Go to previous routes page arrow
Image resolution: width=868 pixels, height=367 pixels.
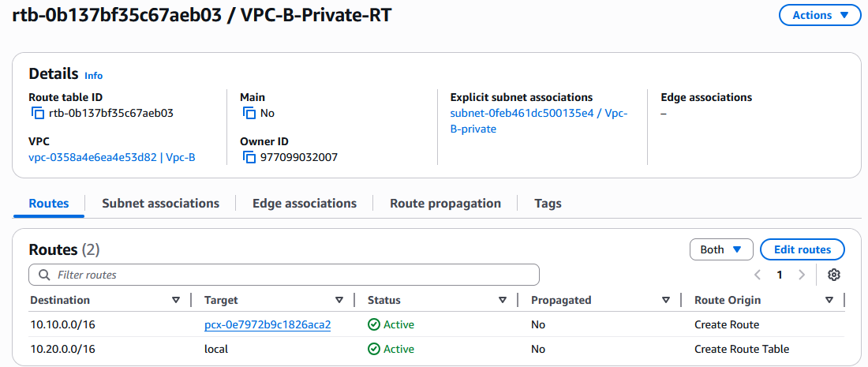(758, 275)
